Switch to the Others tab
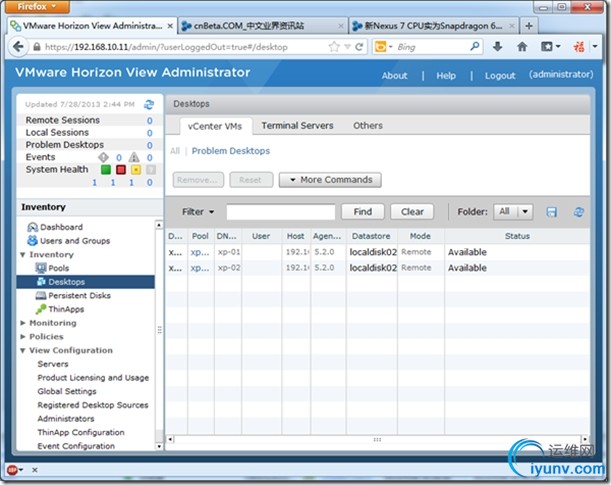611x485 pixels. coord(367,126)
